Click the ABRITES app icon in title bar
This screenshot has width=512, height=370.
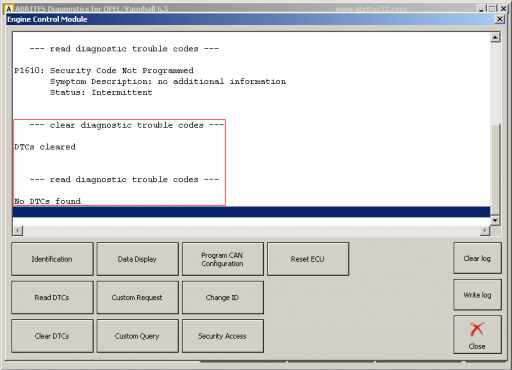9,9
